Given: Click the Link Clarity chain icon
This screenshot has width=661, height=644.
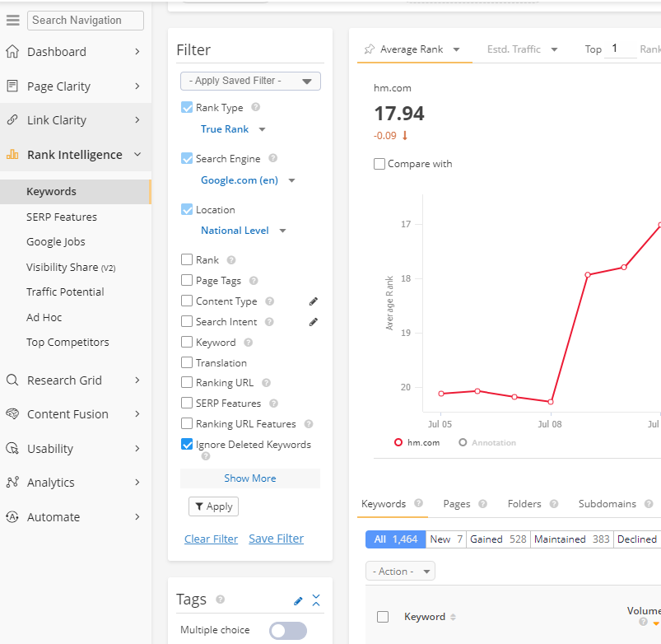Looking at the screenshot, I should (x=12, y=120).
